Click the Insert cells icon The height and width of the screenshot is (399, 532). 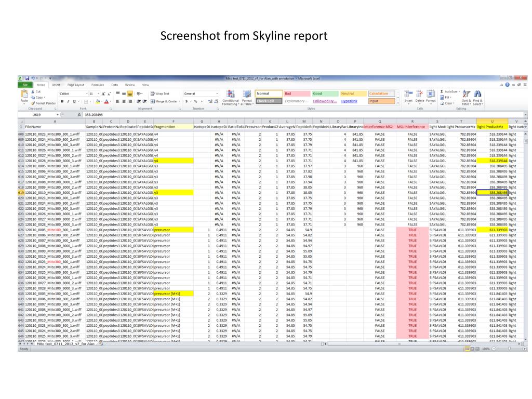[408, 94]
